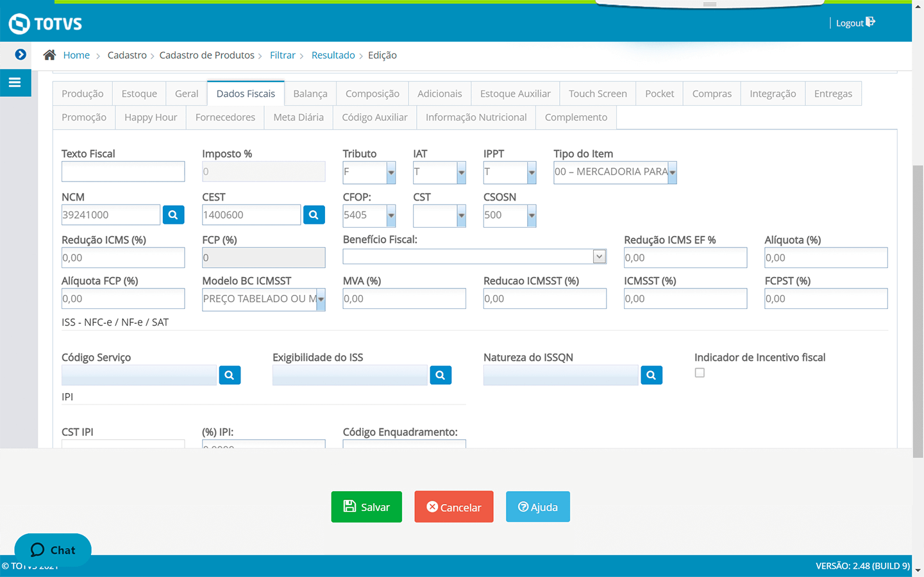Open Natureza do ISSQN search icon
This screenshot has width=924, height=577.
[x=651, y=375]
